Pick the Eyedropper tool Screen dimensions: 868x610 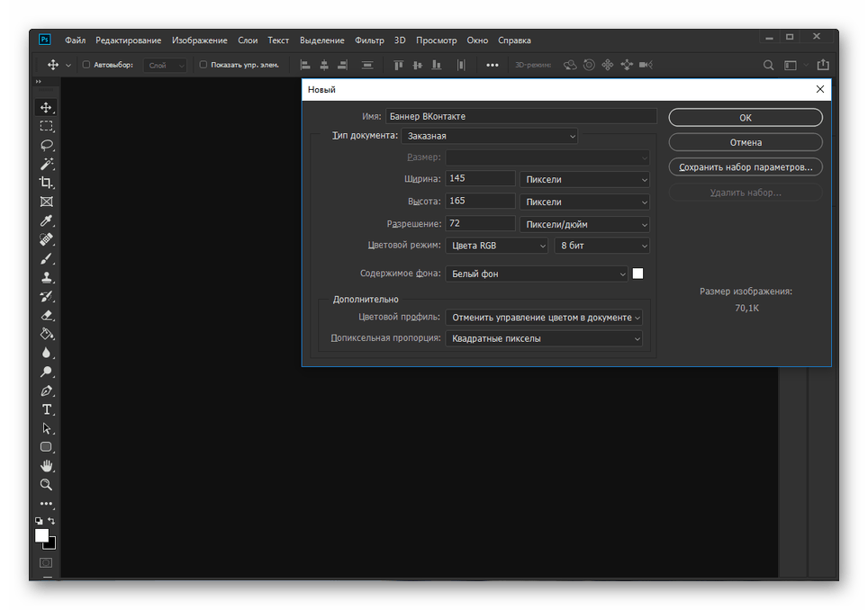(46, 220)
